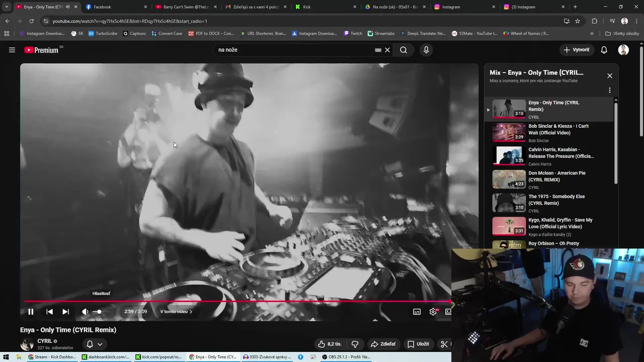This screenshot has height=362, width=644.
Task: Click the address bar URL
Action: click(x=130, y=21)
